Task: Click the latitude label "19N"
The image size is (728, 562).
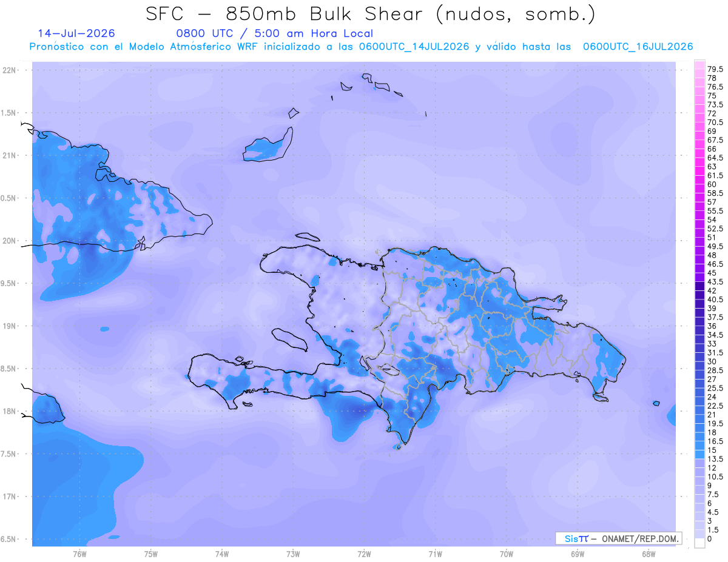Action: 8,326
